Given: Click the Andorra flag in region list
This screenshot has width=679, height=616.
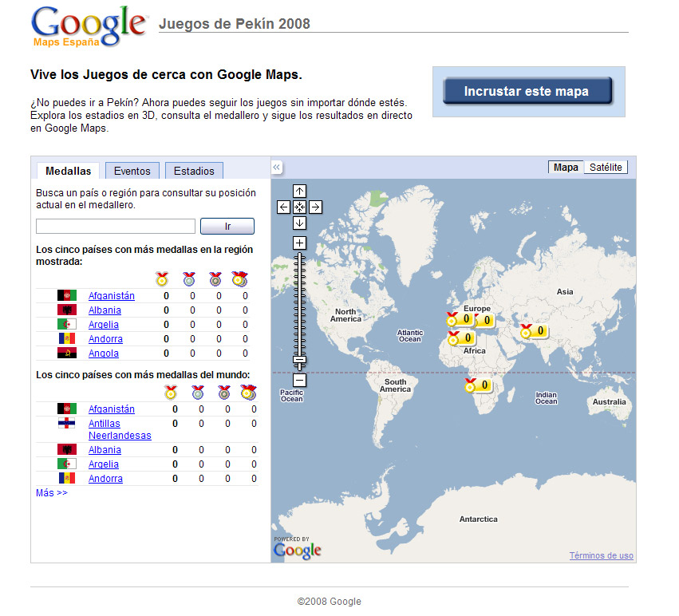Looking at the screenshot, I should (67, 338).
